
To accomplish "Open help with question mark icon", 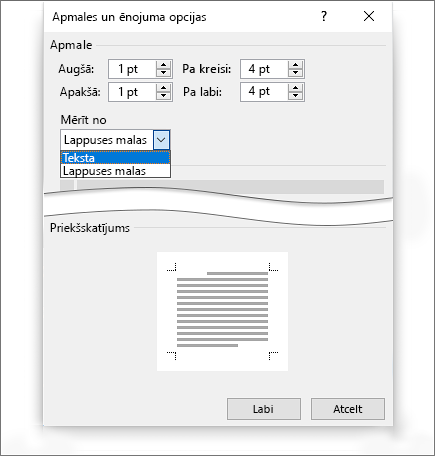I will tap(324, 16).
